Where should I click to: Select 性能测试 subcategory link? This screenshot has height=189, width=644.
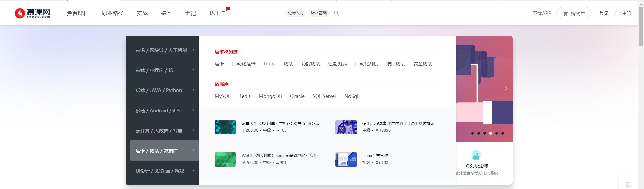click(337, 64)
